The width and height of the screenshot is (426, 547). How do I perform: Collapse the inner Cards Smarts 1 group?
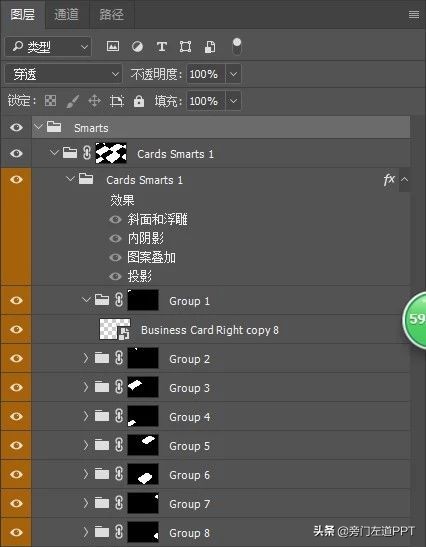coord(70,179)
